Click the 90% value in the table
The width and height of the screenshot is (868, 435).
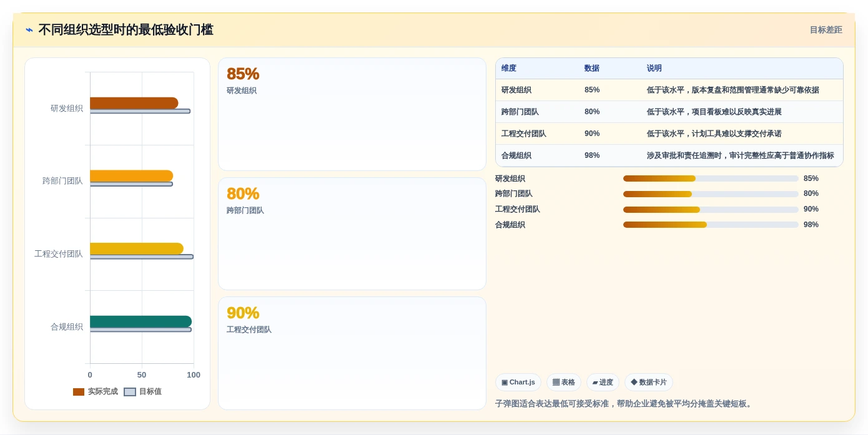coord(592,134)
